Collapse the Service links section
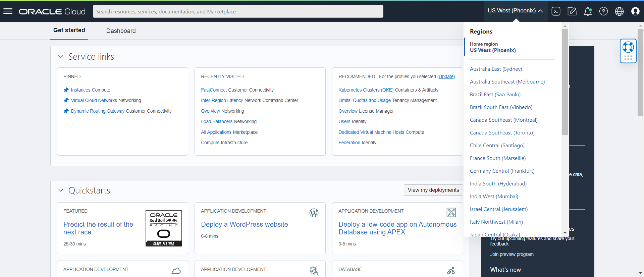Screen dimensions: 644x277 point(61,57)
